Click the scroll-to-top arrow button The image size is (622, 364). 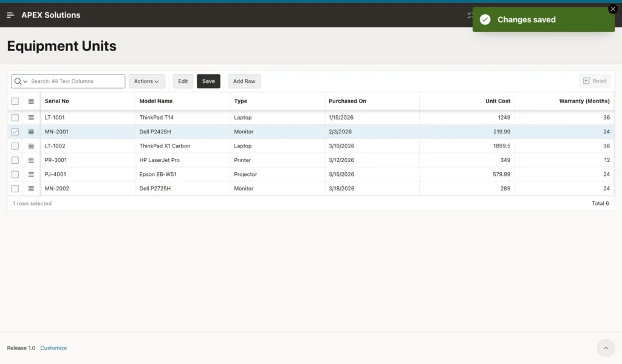606,348
